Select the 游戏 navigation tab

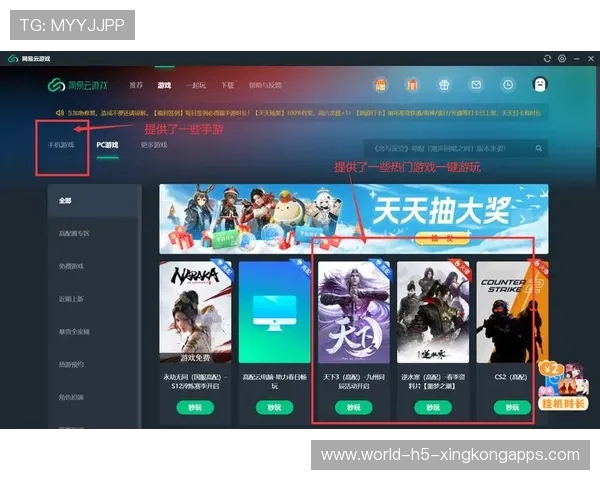(x=165, y=85)
